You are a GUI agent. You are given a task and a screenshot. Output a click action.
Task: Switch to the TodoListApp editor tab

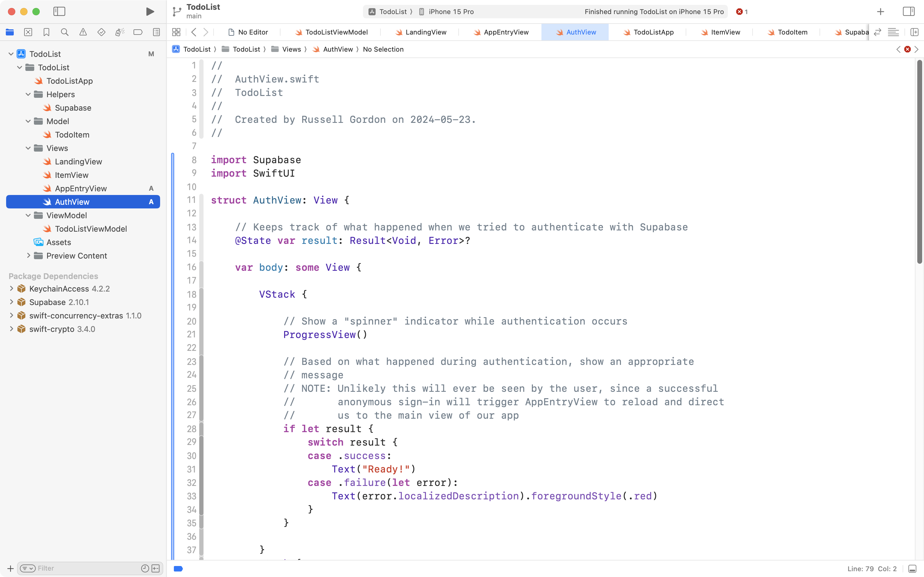[x=653, y=32]
